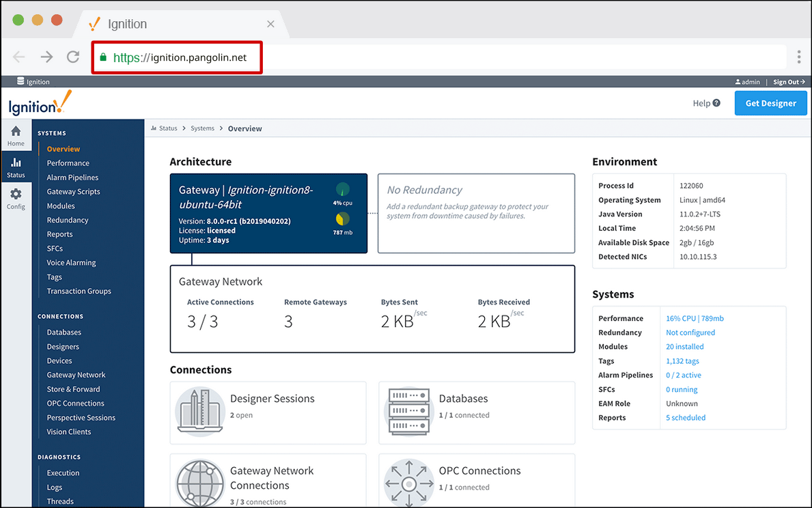Click the Not configured redundancy link

690,333
